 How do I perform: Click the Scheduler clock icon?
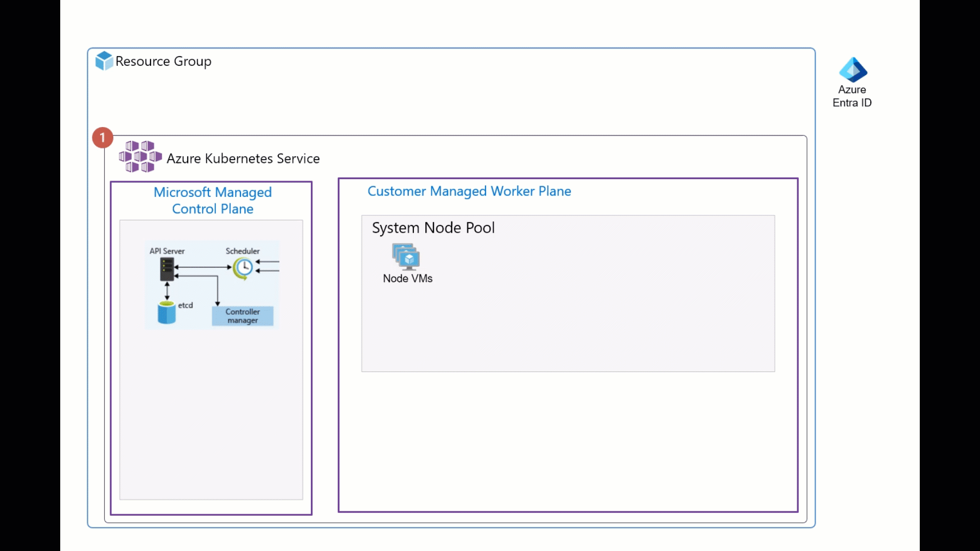(243, 268)
